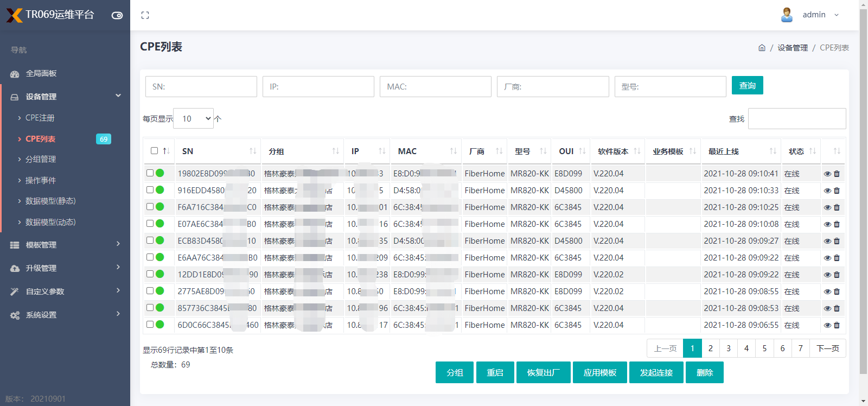This screenshot has width=868, height=406.
Task: Delete trash icon for 09:08:55 row
Action: (x=837, y=292)
